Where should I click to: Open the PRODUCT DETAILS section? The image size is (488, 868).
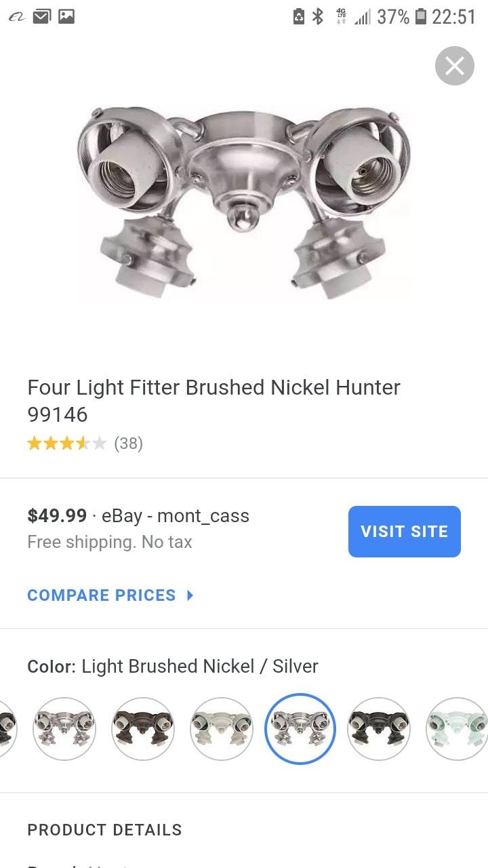pos(104,829)
